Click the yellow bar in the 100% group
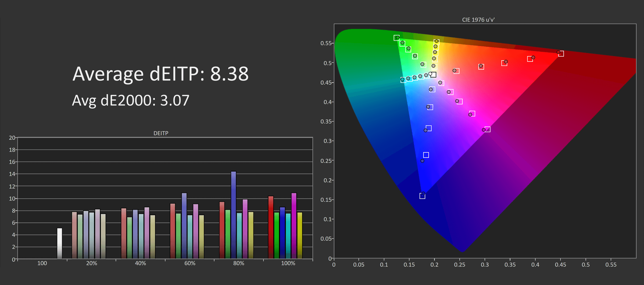This screenshot has height=285, width=644. (x=300, y=235)
